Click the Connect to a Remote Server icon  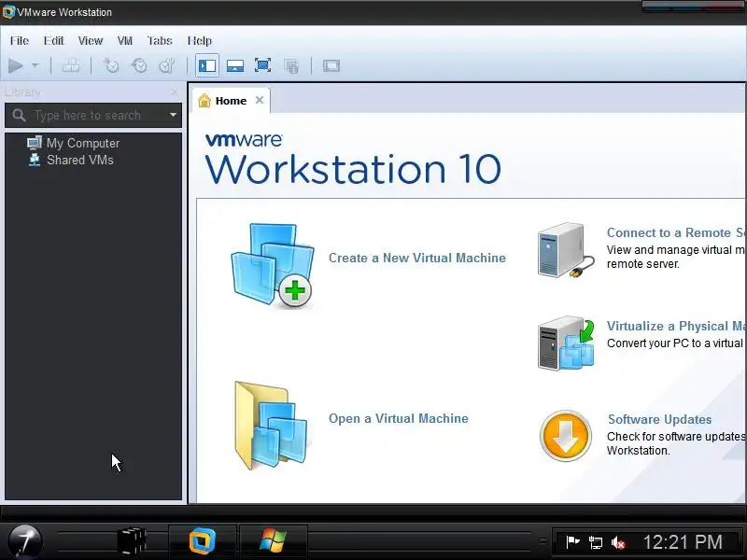pos(566,250)
